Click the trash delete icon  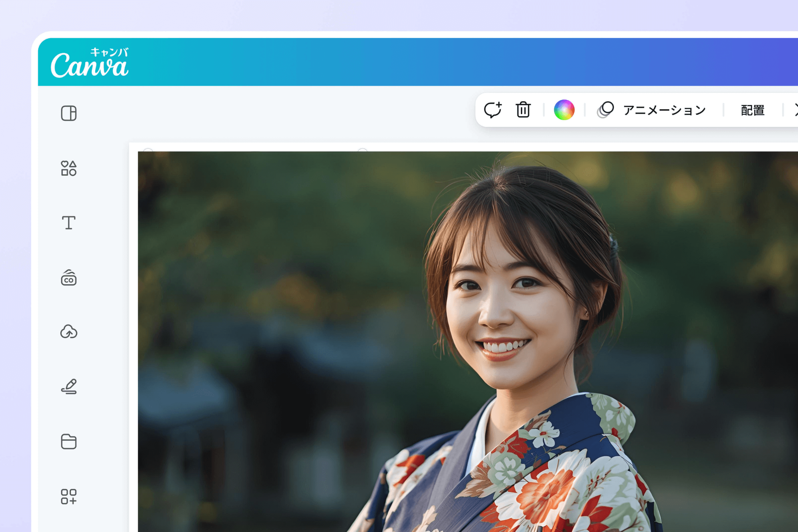click(523, 110)
